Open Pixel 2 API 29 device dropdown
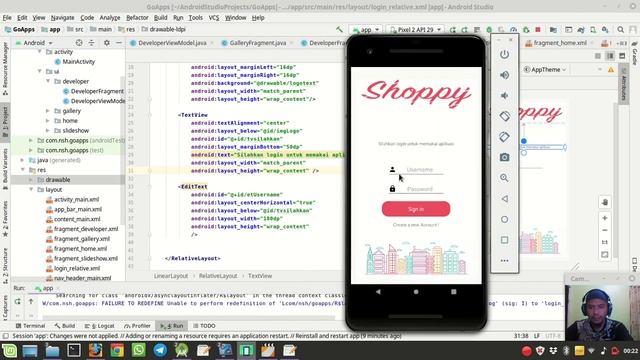This screenshot has height=360, width=640. point(416,30)
